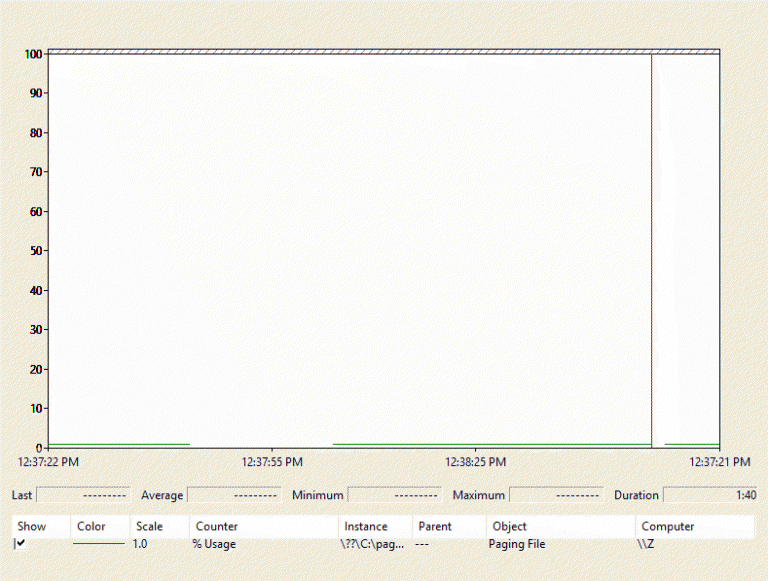Sort by the Show column header
Screen dimensions: 768x581
32,526
